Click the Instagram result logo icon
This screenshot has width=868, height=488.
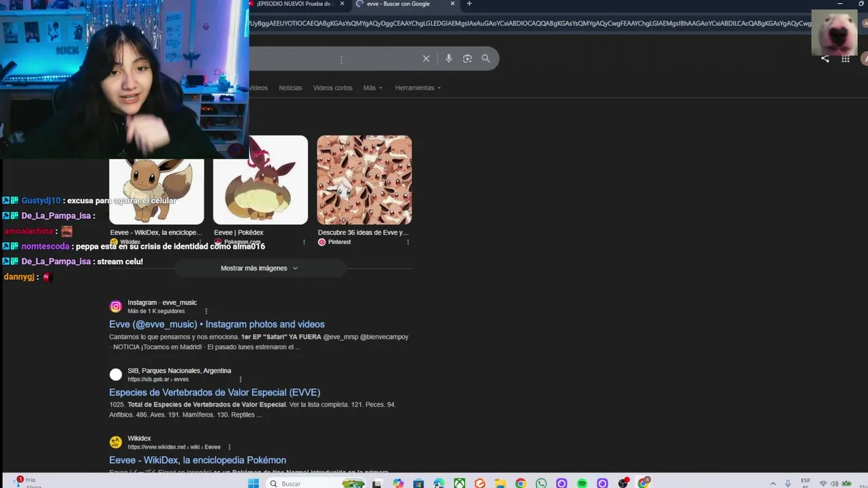click(116, 306)
